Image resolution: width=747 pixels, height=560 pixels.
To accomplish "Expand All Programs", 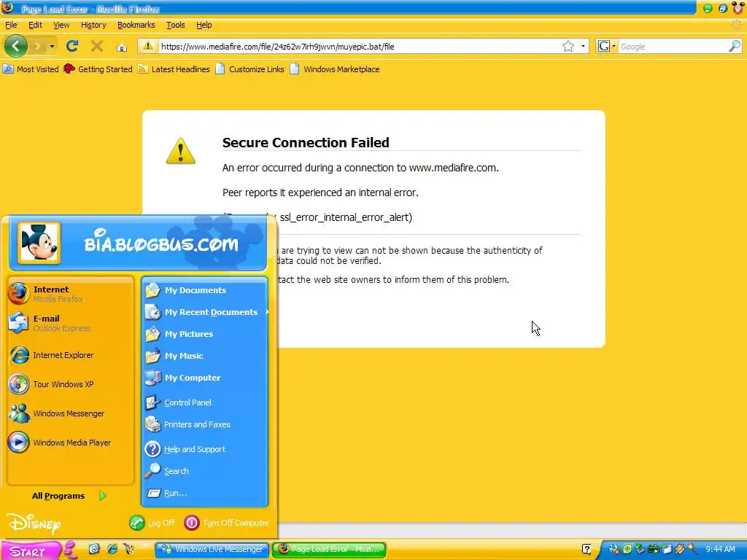I will click(x=69, y=496).
